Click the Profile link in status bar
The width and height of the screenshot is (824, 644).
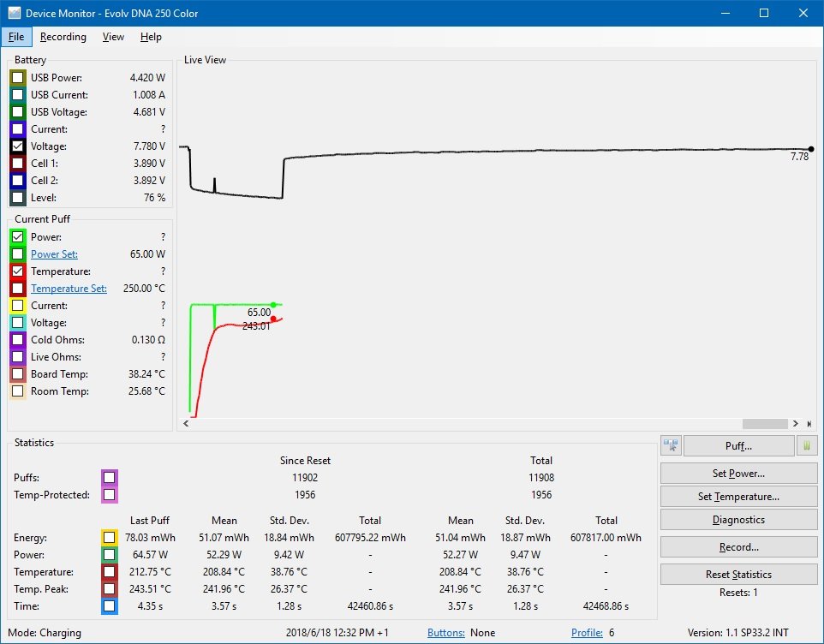tap(587, 633)
